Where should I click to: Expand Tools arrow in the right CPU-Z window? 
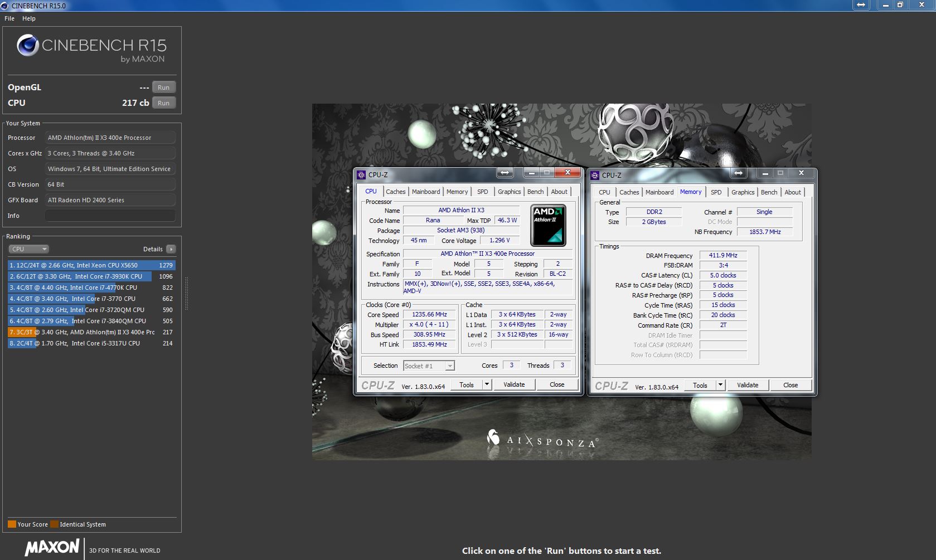[x=720, y=385]
